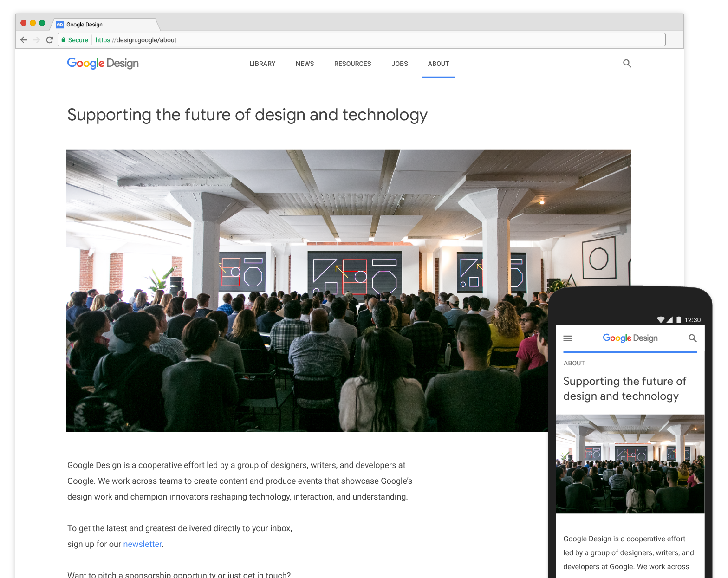Click the phone text "Google Design is a cooperative effort"

point(624,539)
